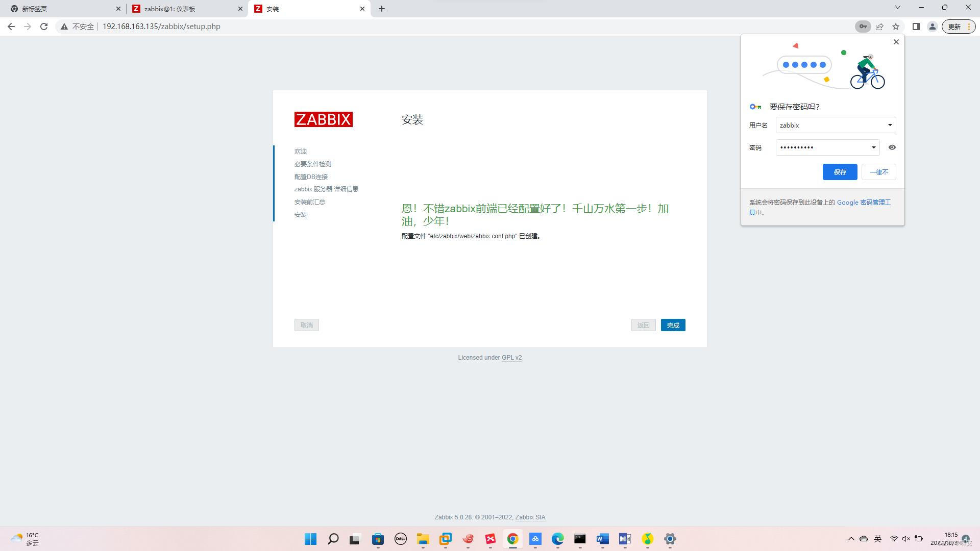This screenshot has height=551, width=980.
Task: Open the Settings gear on taskbar
Action: click(670, 539)
